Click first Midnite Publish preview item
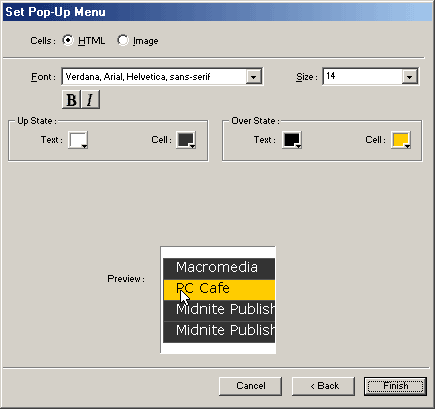The height and width of the screenshot is (409, 435). pos(219,311)
